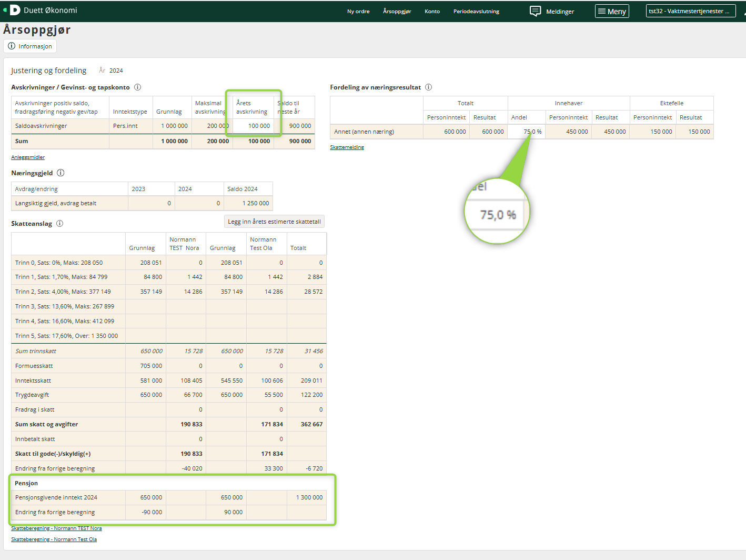Click Langsiktig gjeld, avdrag betalt row
This screenshot has height=560, width=746.
[142, 203]
